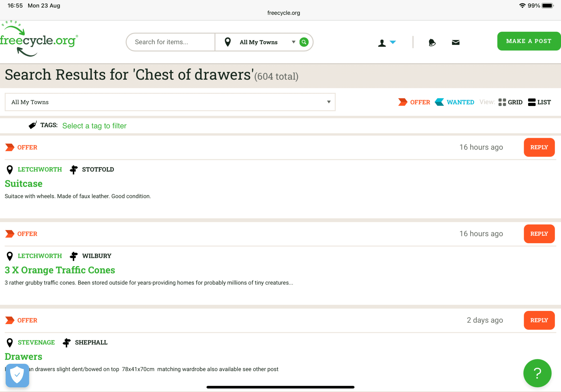This screenshot has height=392, width=561.
Task: Tap the blue shield privacy badge
Action: (x=17, y=375)
